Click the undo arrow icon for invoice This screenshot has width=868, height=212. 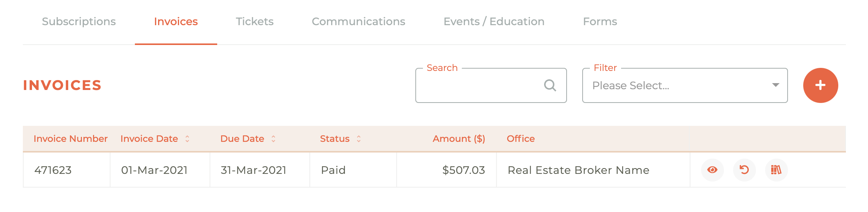(744, 170)
